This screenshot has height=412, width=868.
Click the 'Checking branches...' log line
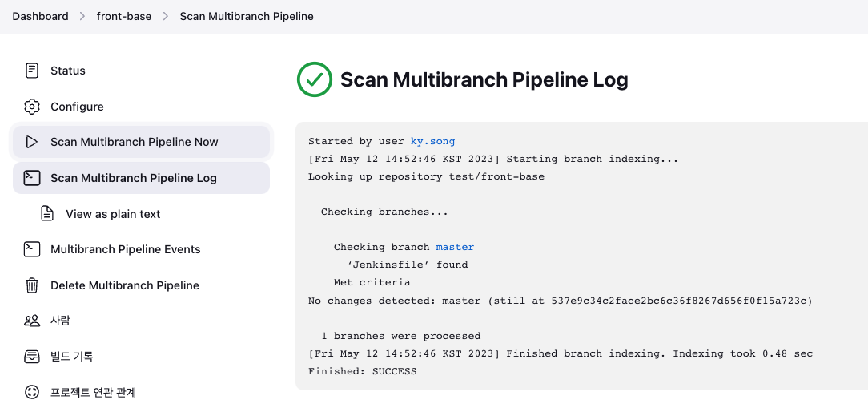(384, 212)
